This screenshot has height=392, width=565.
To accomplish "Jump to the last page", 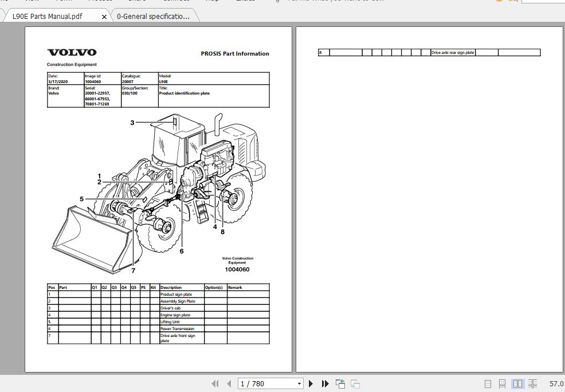I will [x=324, y=383].
